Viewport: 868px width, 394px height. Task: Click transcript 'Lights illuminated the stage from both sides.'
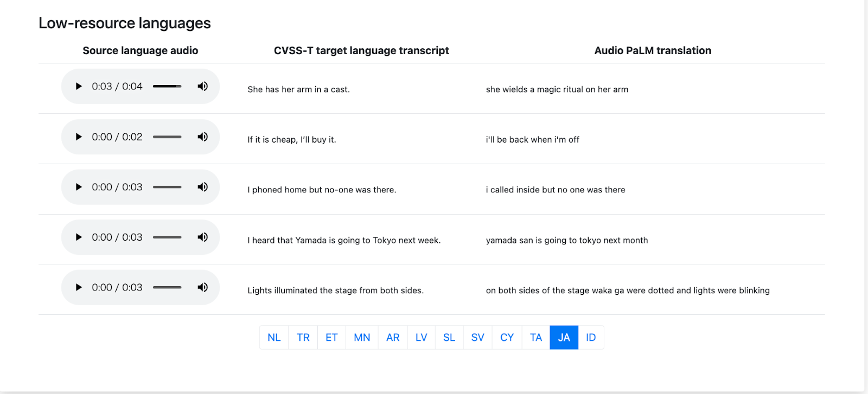336,290
